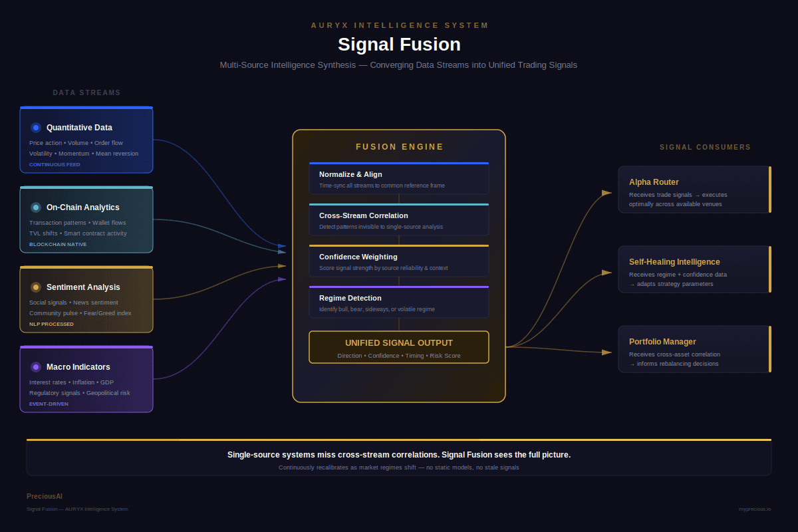Image resolution: width=798 pixels, height=532 pixels.
Task: Select the Regime Detection stage
Action: [399, 302]
